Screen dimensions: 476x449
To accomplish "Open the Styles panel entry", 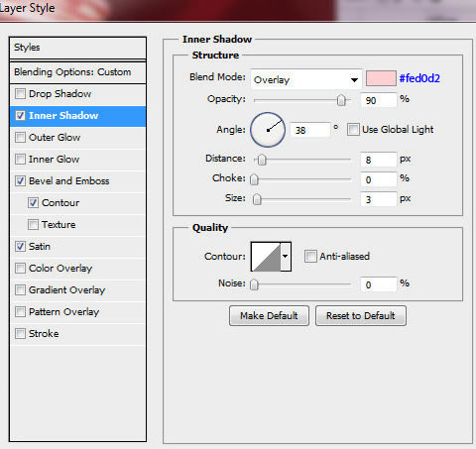I will (x=78, y=48).
